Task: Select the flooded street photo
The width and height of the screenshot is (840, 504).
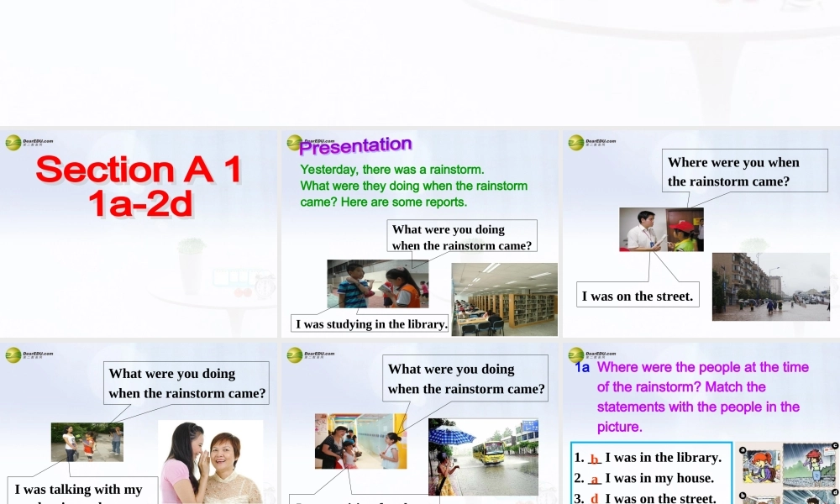Action: (771, 287)
